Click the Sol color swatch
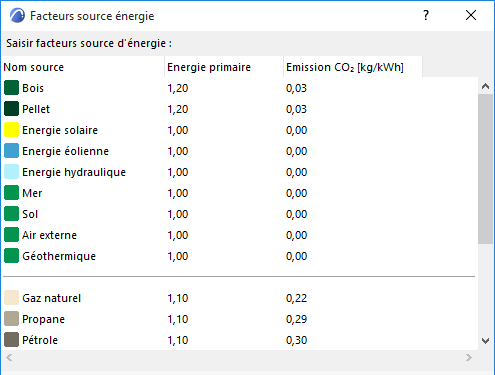The image size is (495, 375). click(x=11, y=214)
